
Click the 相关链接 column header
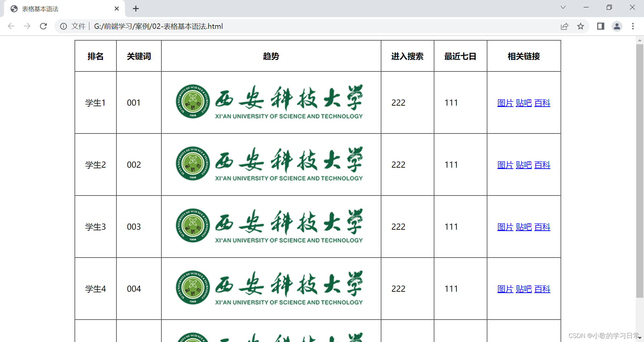point(524,56)
